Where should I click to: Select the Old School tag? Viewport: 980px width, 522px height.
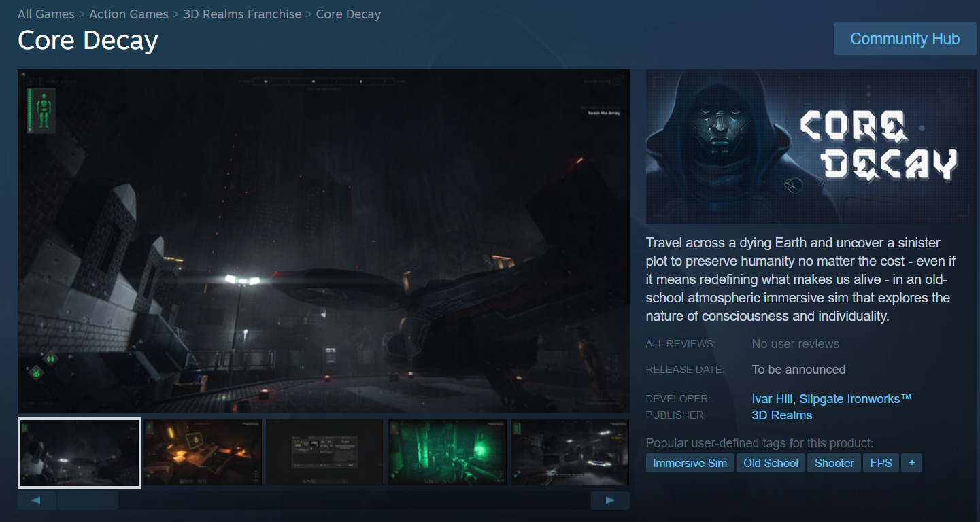point(771,464)
